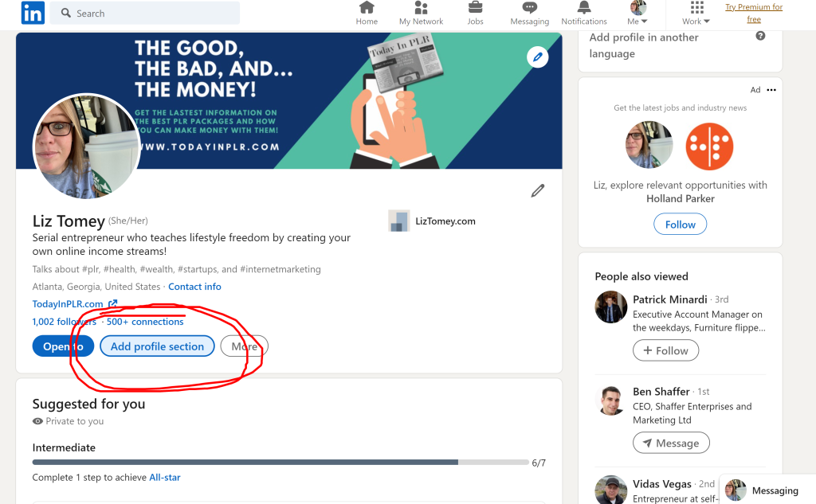Open Patrick Minardi's profile photo

click(x=611, y=307)
